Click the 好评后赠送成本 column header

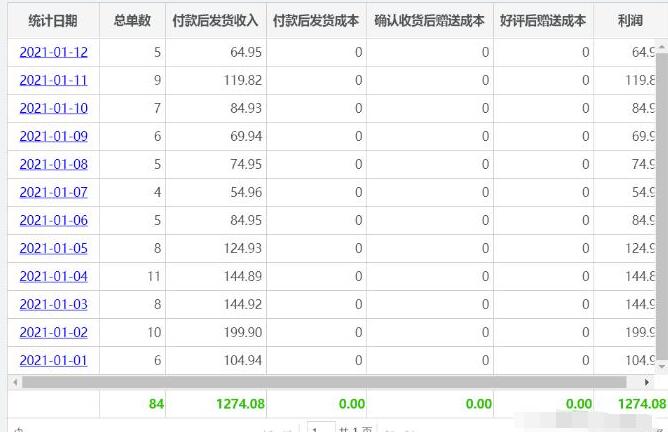click(x=543, y=20)
